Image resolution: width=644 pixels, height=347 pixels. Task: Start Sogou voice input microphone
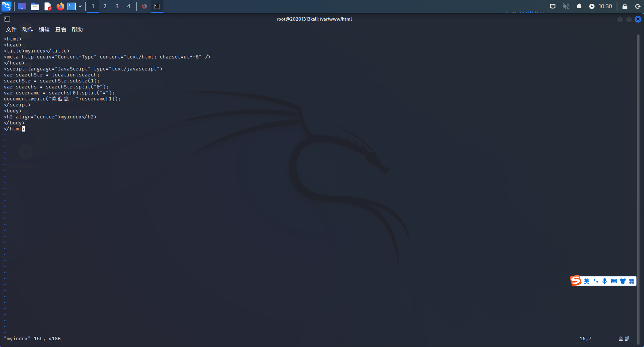click(x=605, y=281)
